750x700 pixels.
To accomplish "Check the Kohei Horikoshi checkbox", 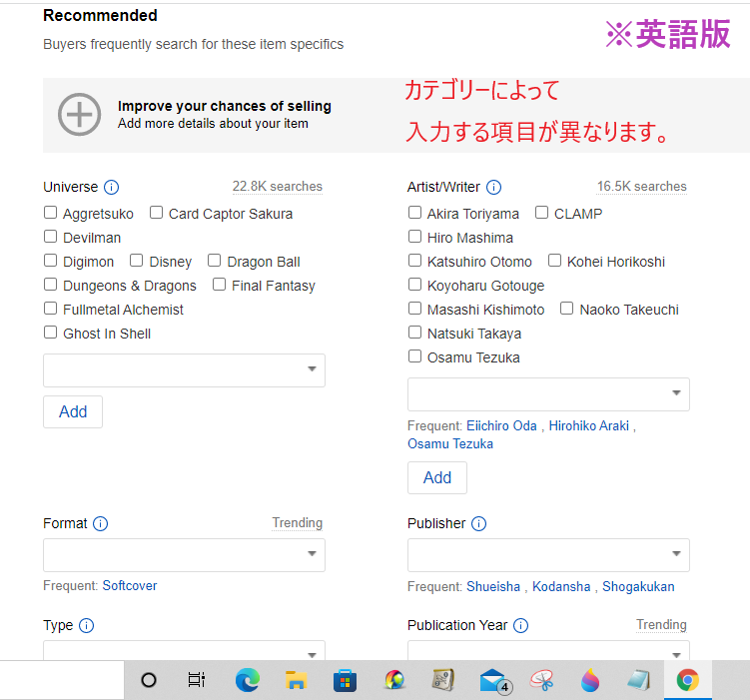I will [x=554, y=260].
